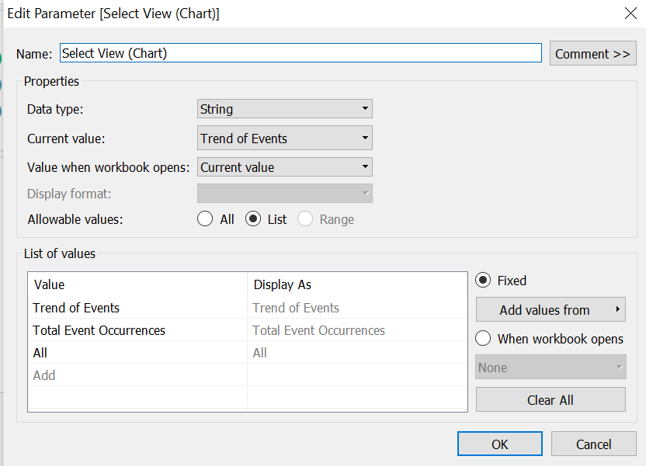The image size is (648, 466).
Task: Select Trend of Events value row
Action: pos(76,308)
